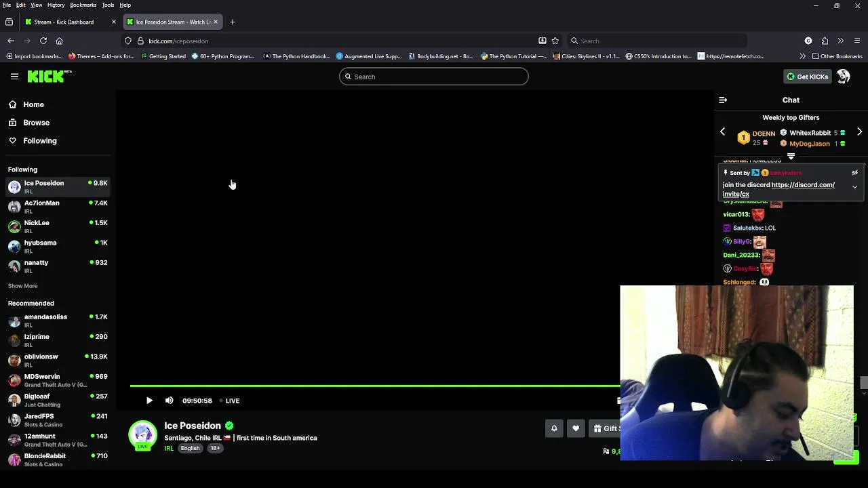
Task: Open user profile avatar menu
Action: 844,77
